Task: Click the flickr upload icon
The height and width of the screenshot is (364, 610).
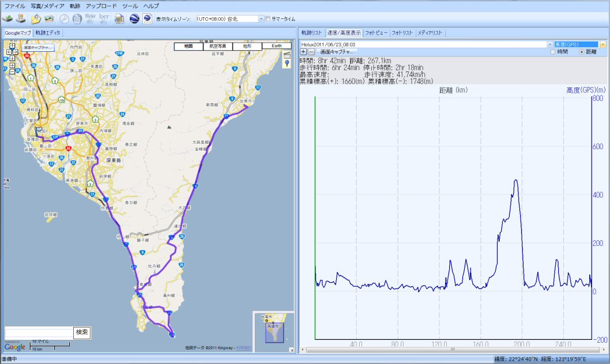Action: coord(91,18)
